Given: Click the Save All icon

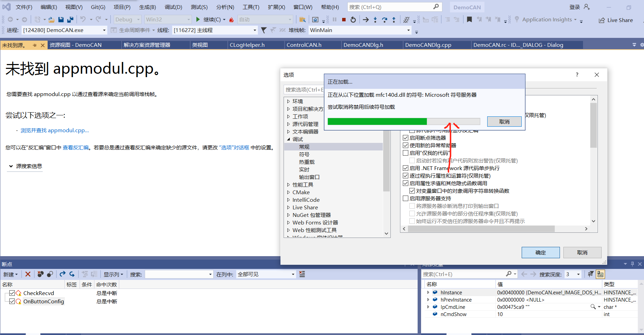Looking at the screenshot, I should pos(70,19).
